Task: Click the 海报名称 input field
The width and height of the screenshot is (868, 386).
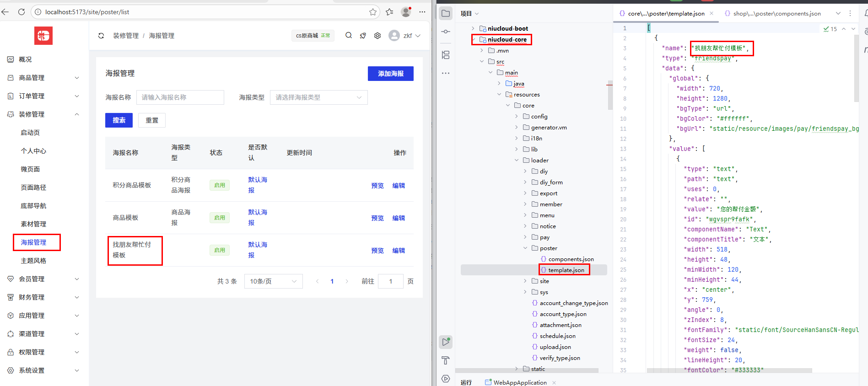Action: 180,97
